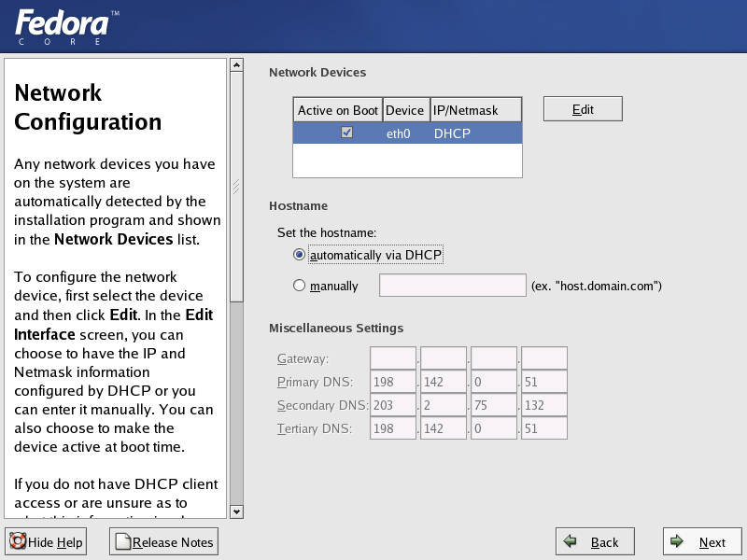Click the Miscellaneous Settings heading
This screenshot has width=747, height=560.
pos(336,329)
